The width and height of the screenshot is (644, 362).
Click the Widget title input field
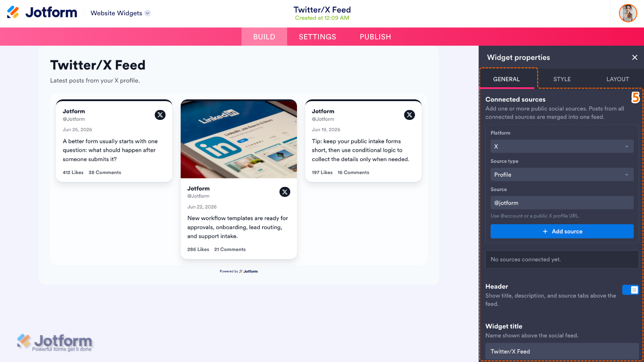point(562,351)
